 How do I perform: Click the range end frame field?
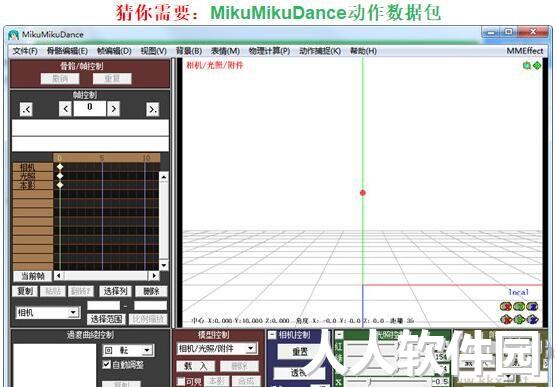point(150,305)
